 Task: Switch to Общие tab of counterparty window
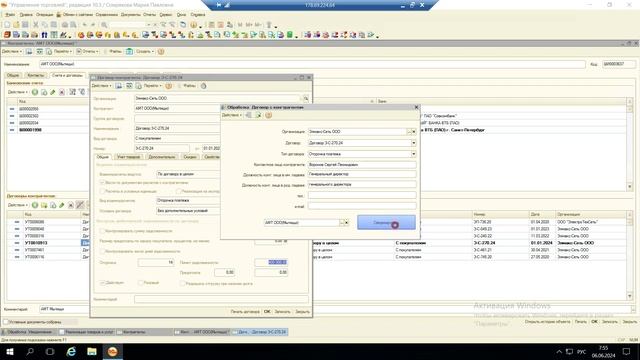click(x=13, y=76)
